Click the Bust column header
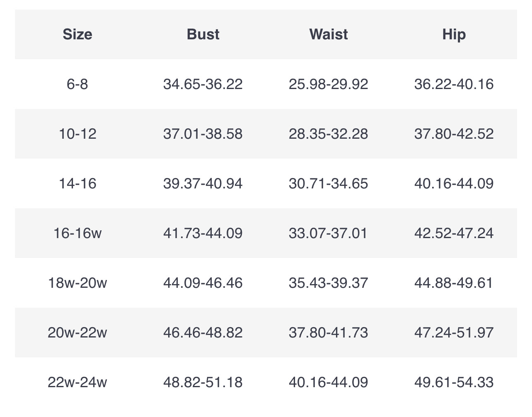532x417 pixels. 203,34
